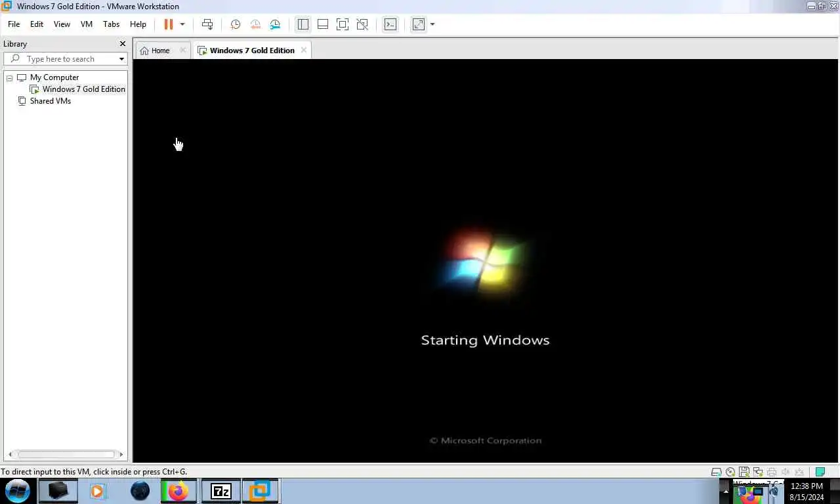Click the orange Suspend/Pause VM button
This screenshot has height=504, width=840.
(169, 24)
